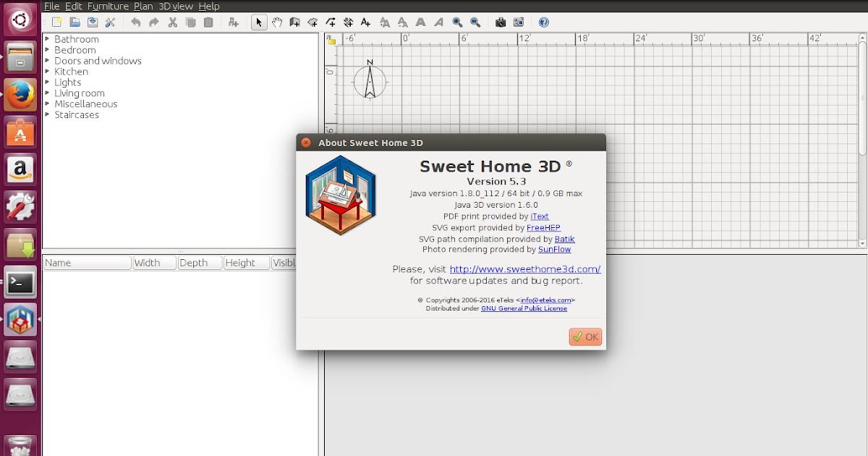Image resolution: width=868 pixels, height=456 pixels.
Task: Open GNU General Public License link
Action: point(524,308)
